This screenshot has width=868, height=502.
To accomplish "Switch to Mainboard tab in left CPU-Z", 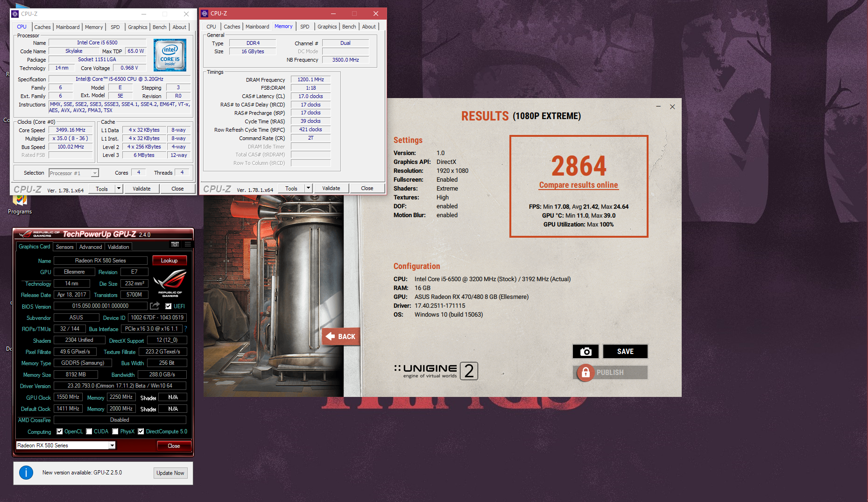I will [68, 27].
